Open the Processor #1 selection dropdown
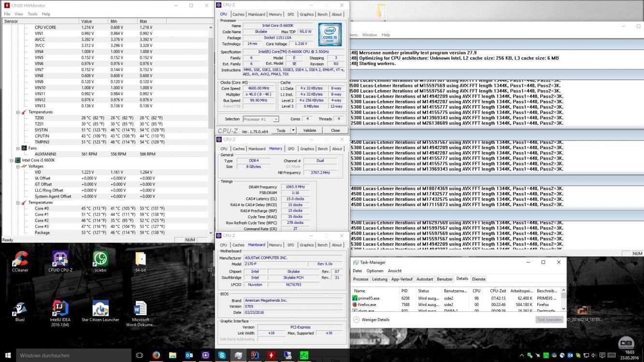 [260, 119]
